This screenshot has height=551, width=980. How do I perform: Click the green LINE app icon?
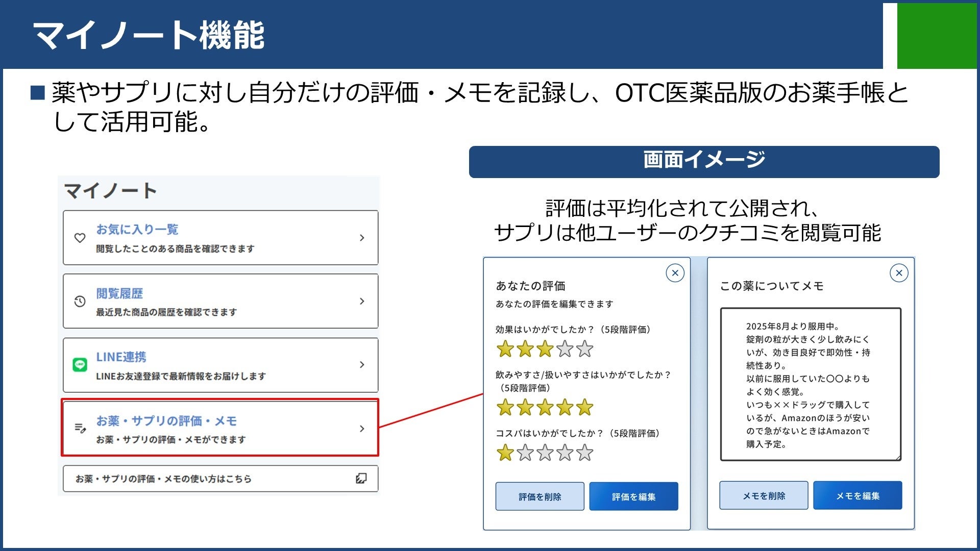point(80,365)
